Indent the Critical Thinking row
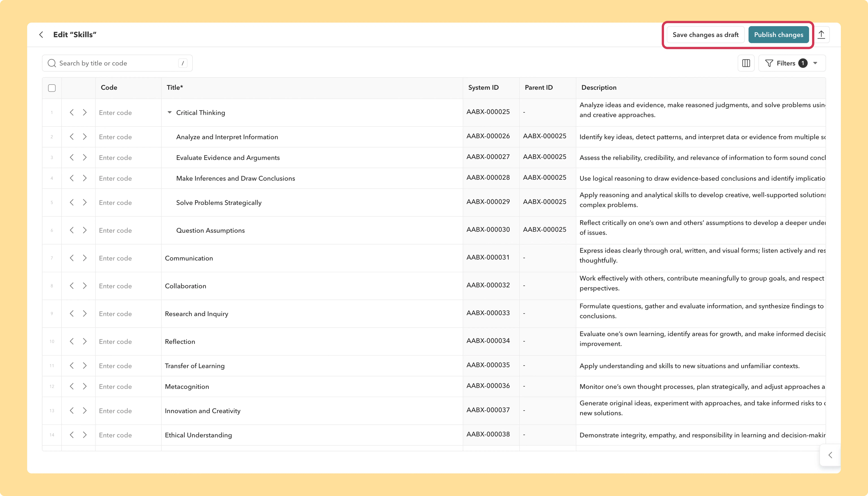This screenshot has height=496, width=868. 85,112
